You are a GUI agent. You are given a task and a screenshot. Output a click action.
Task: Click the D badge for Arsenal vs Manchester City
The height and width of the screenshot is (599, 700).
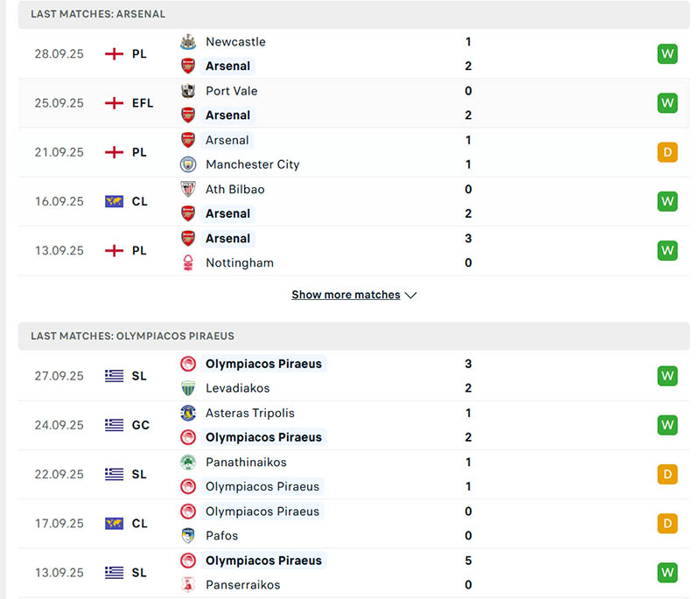(668, 152)
